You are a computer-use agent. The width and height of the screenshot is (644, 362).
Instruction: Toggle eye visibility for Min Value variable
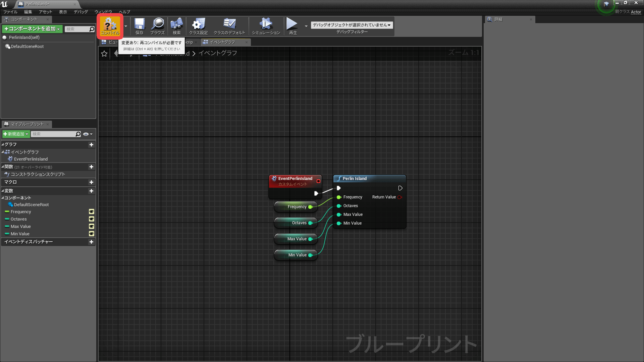point(91,234)
